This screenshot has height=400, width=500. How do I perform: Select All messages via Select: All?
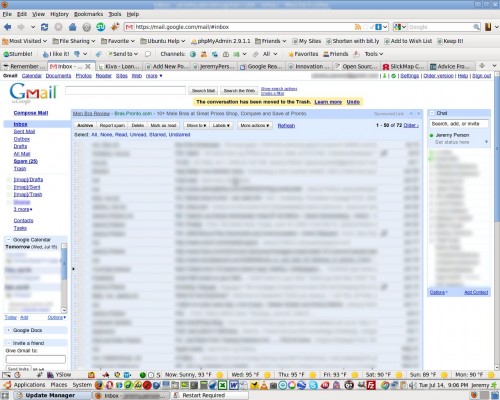point(94,135)
